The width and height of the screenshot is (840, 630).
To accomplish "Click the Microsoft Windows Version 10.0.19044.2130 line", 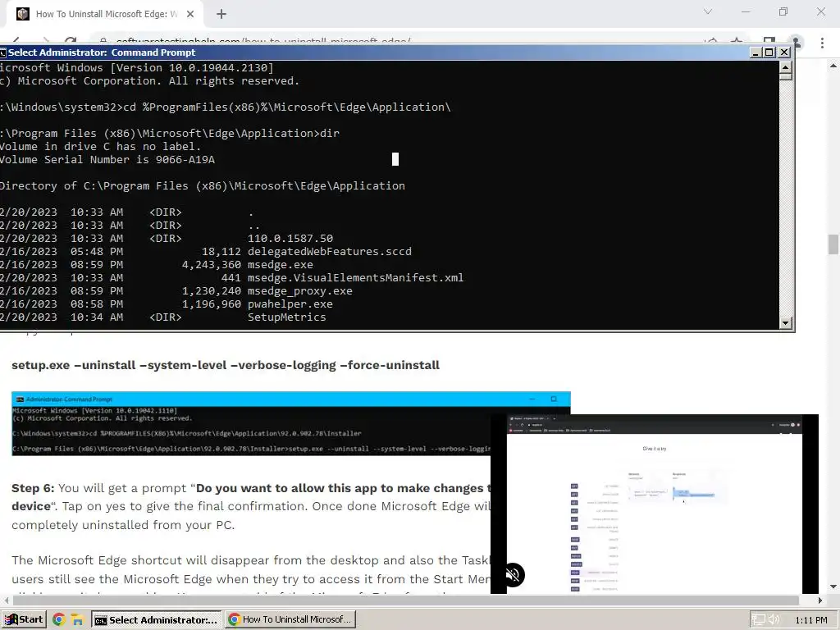I will [137, 68].
